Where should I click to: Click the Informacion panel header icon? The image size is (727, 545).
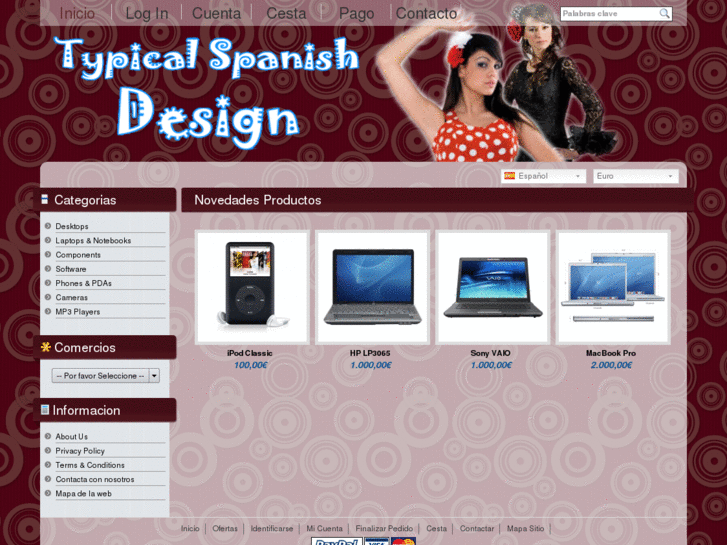click(45, 410)
